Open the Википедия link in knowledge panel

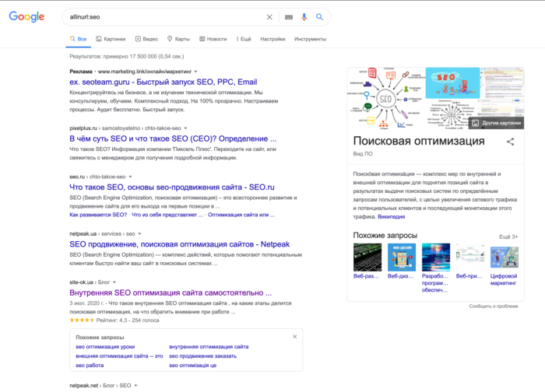tap(392, 217)
